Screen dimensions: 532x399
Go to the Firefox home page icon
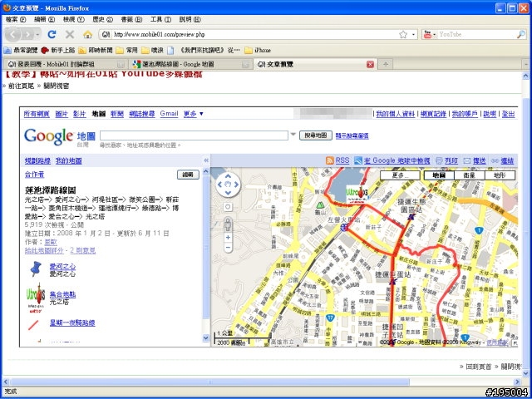click(x=87, y=34)
